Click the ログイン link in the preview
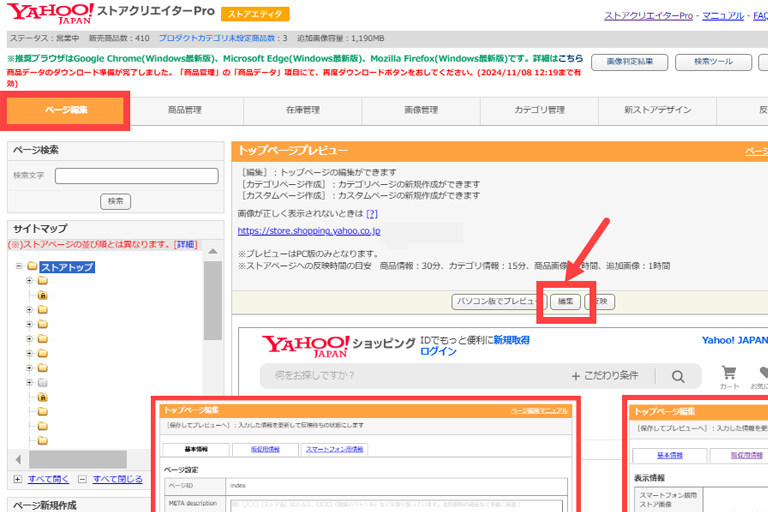The image size is (768, 512). [x=438, y=351]
